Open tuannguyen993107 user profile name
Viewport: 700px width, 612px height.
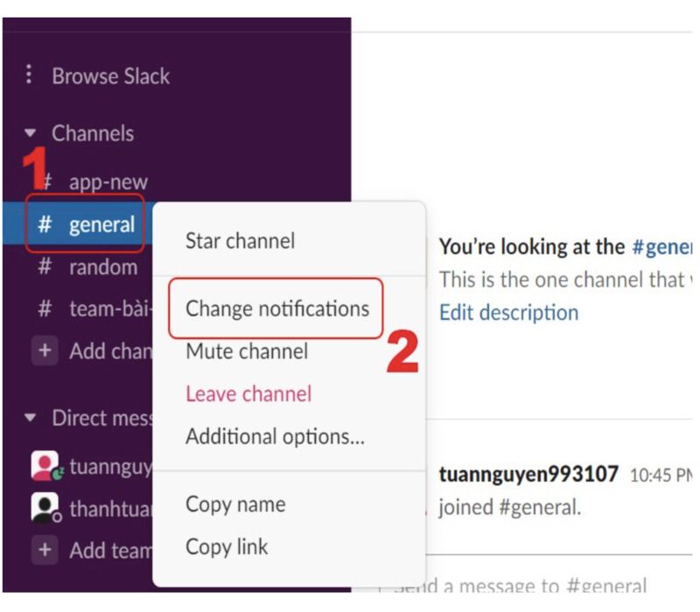528,474
